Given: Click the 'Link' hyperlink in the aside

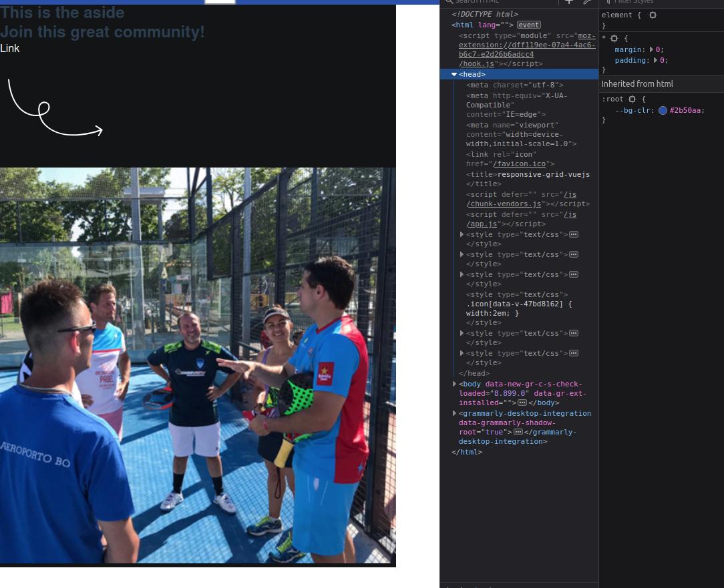Looking at the screenshot, I should click(10, 49).
